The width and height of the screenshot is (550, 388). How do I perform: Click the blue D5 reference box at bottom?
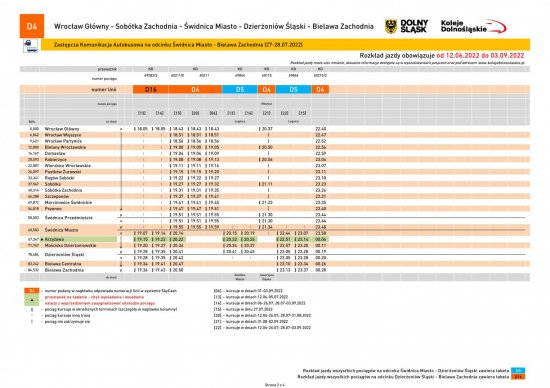(518, 370)
